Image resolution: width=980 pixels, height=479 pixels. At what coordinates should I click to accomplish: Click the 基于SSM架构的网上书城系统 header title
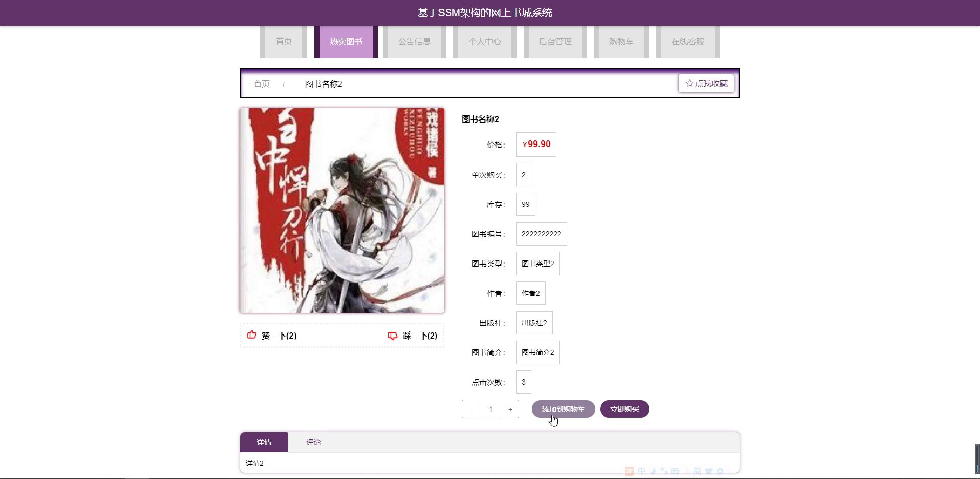click(485, 13)
